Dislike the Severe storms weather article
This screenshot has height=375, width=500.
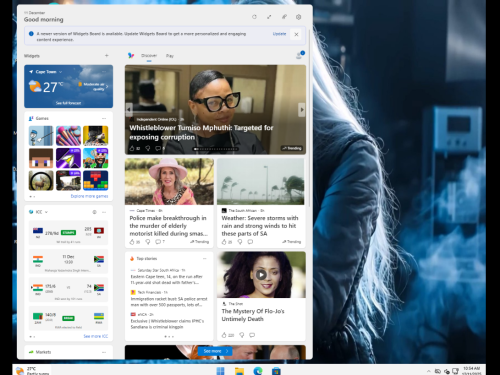tap(240, 242)
